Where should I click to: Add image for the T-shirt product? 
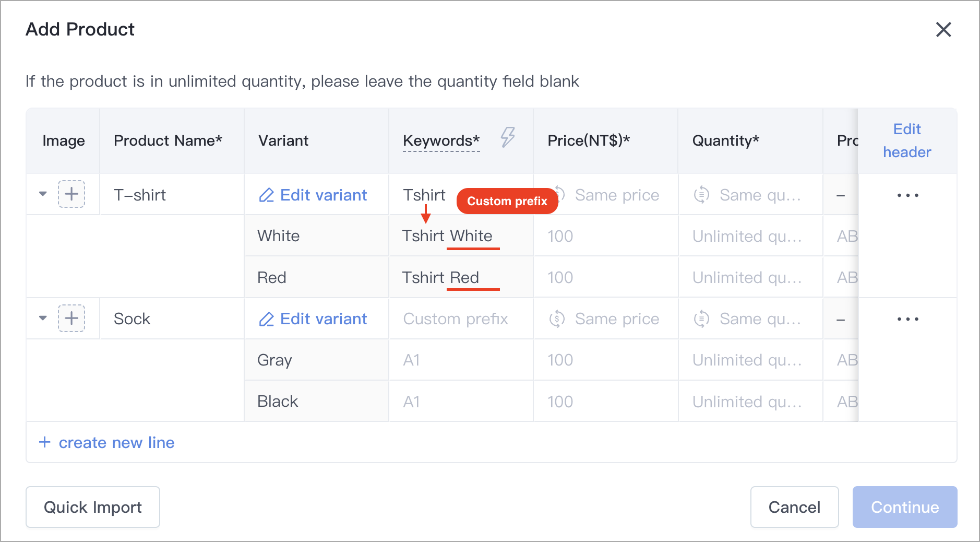coord(71,194)
